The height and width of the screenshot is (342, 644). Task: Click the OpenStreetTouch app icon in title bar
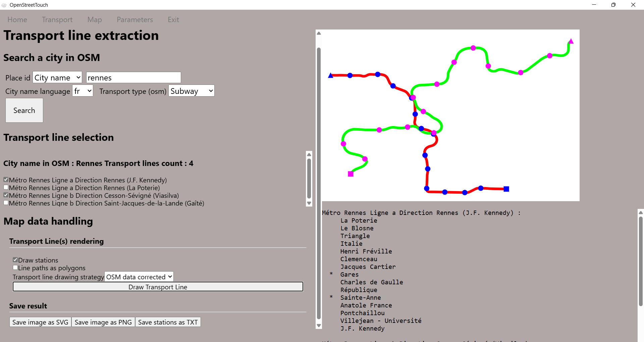point(4,5)
